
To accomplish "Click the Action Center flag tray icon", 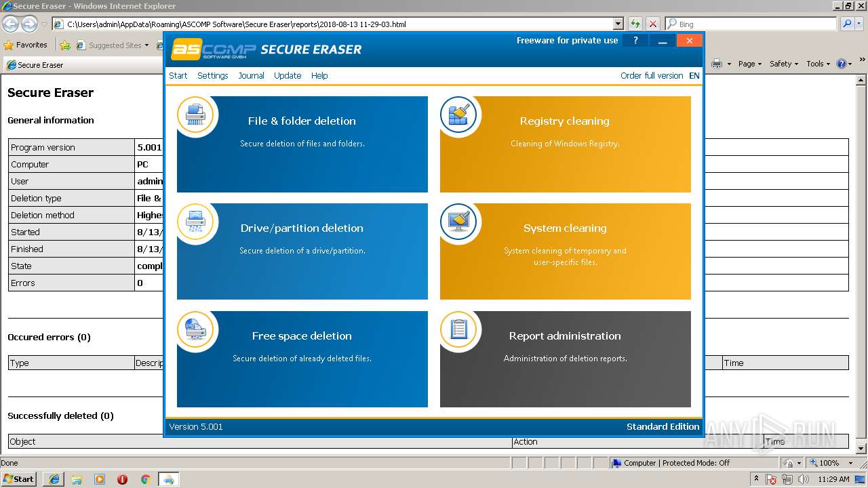I will tap(772, 480).
